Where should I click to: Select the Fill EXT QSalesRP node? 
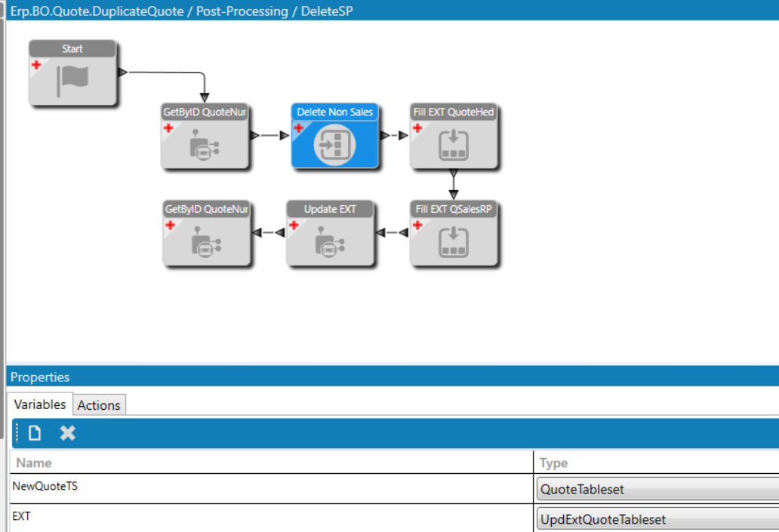(454, 233)
